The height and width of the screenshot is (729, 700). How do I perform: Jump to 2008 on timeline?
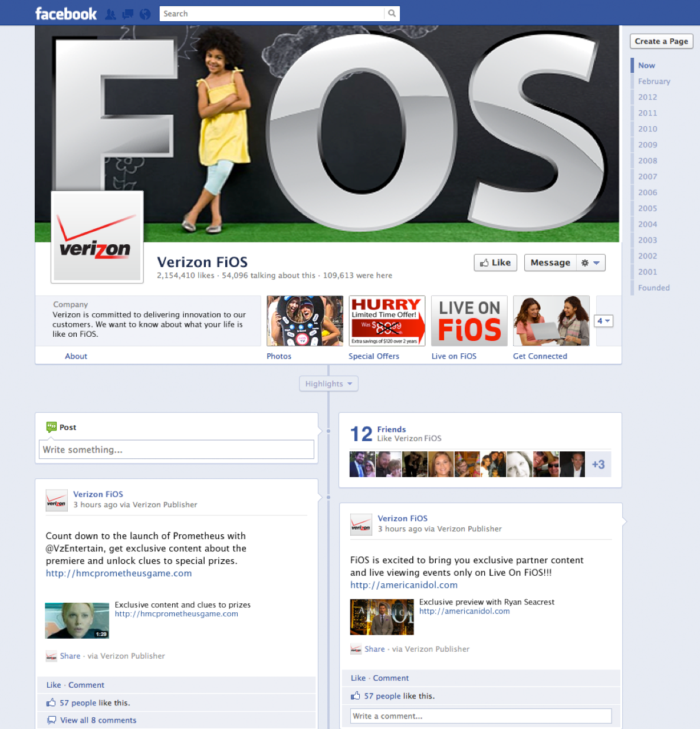pyautogui.click(x=648, y=161)
